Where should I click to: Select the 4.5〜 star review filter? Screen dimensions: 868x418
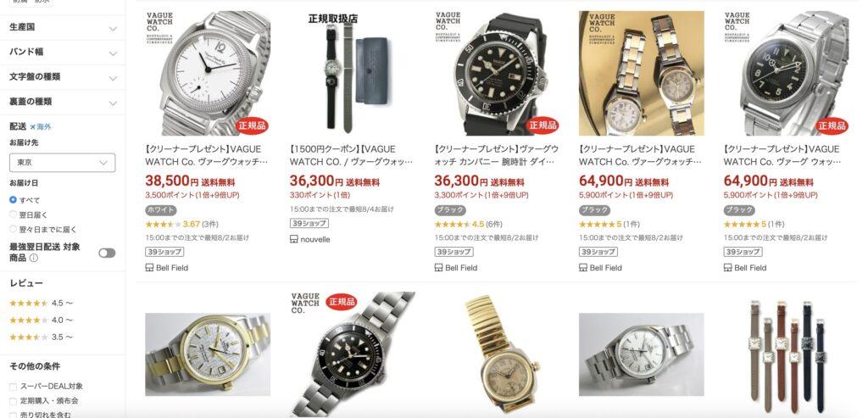(42, 303)
